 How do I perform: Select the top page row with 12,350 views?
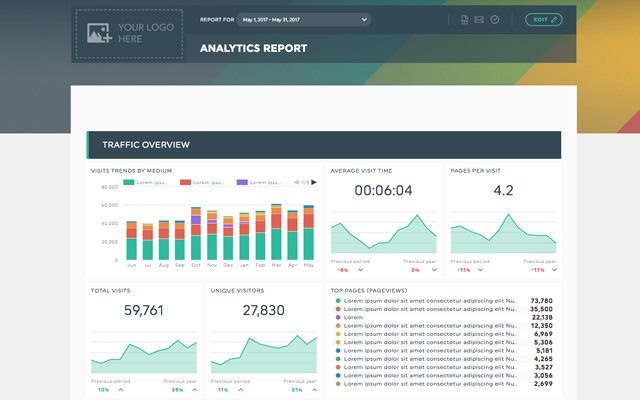pos(444,326)
